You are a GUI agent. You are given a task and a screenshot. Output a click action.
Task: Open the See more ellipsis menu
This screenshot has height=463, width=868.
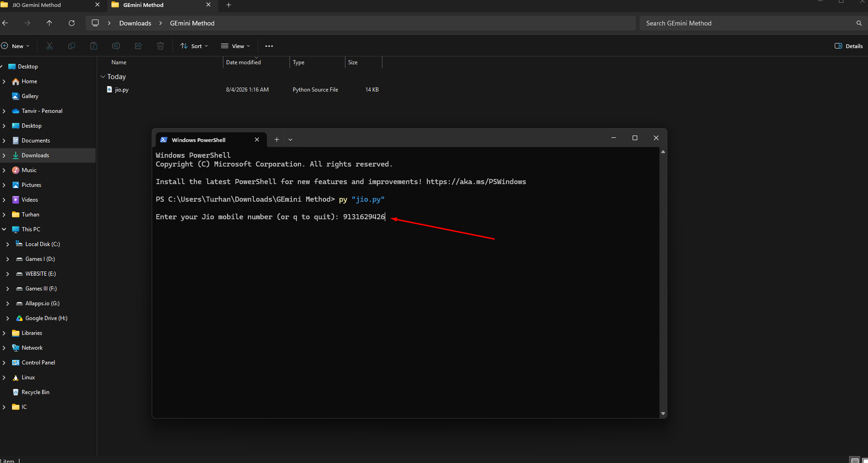269,46
